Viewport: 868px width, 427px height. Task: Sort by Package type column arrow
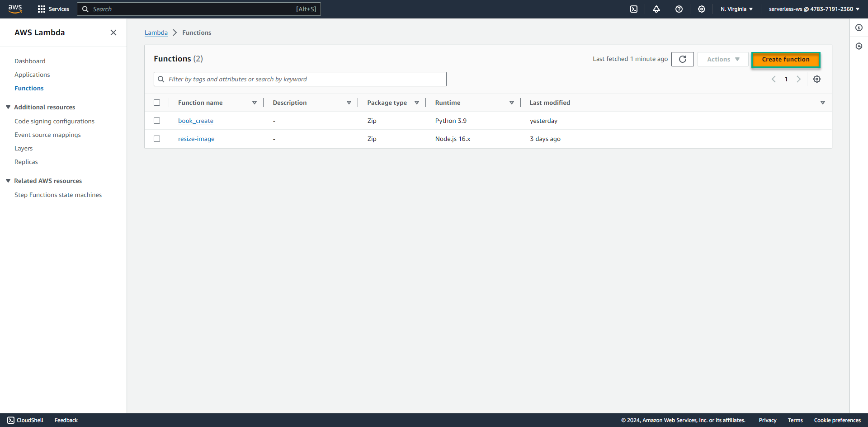coord(417,103)
